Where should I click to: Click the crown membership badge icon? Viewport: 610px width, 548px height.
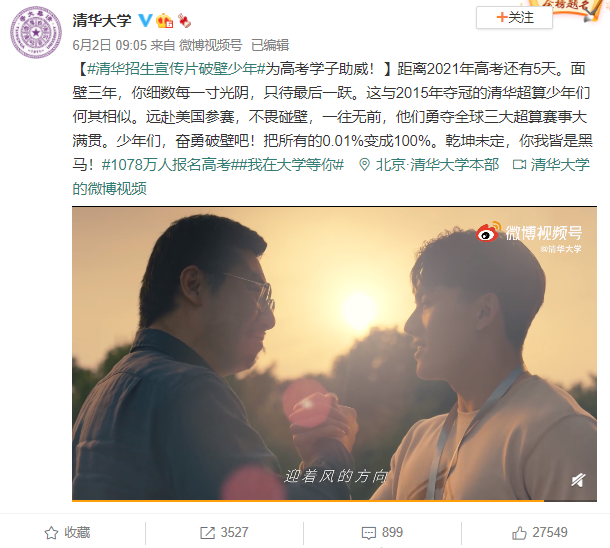[165, 21]
